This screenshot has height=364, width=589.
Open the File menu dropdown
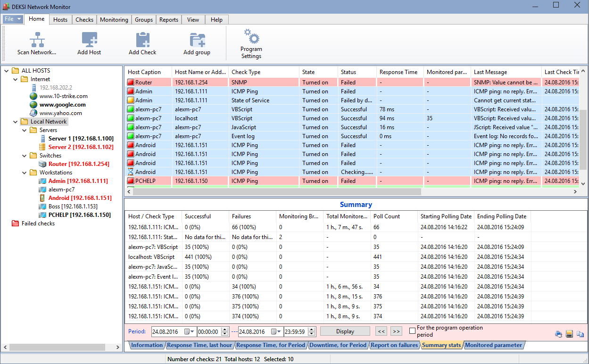tap(13, 19)
